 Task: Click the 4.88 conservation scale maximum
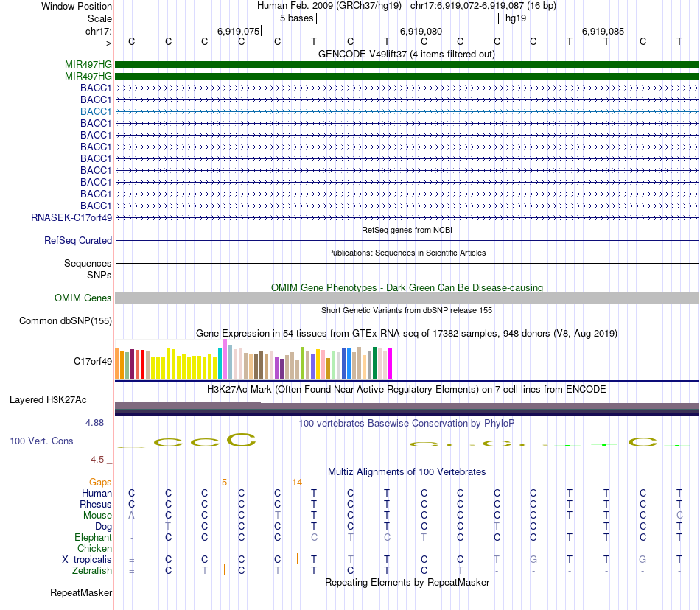(94, 423)
